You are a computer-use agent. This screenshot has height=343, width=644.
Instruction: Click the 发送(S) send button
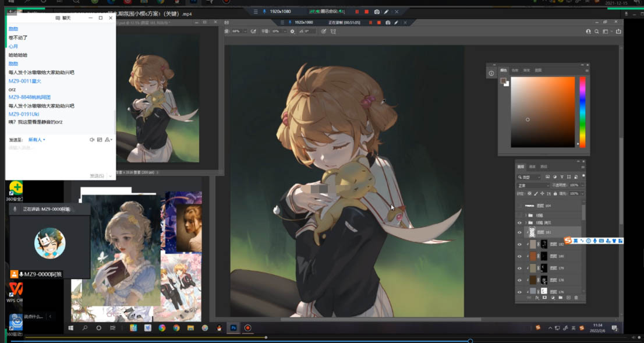pyautogui.click(x=97, y=176)
